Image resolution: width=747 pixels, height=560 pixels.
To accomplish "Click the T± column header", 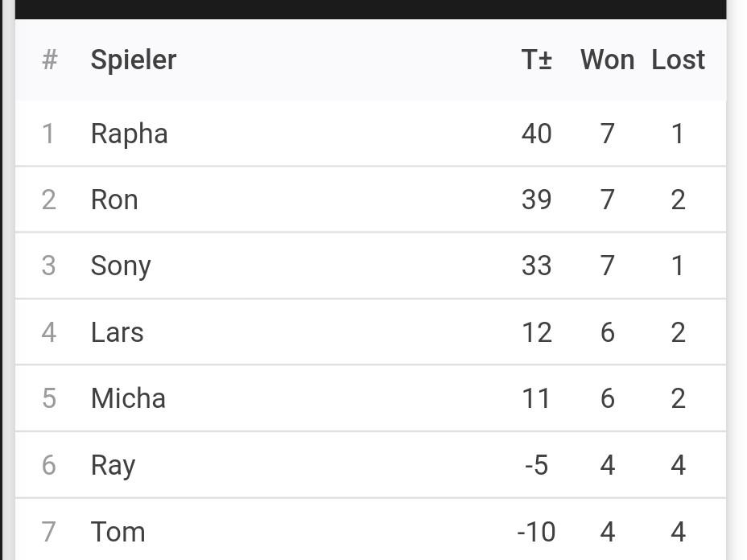I will coord(536,60).
